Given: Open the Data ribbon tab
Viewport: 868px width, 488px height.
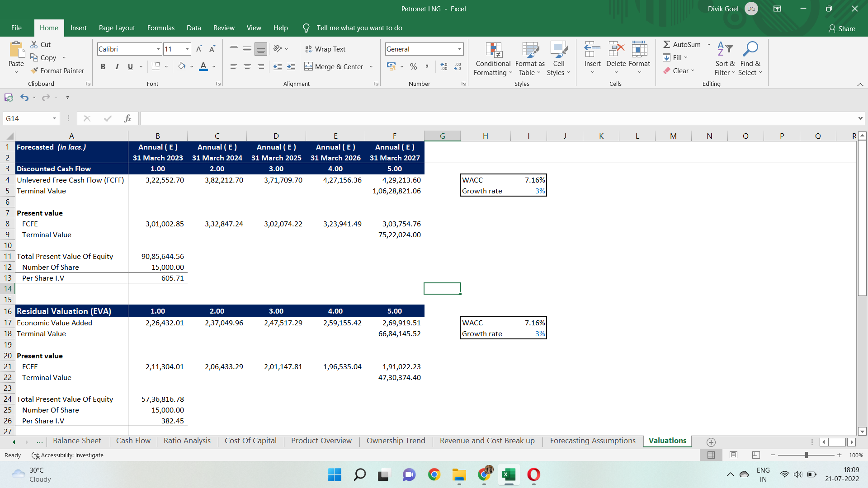Looking at the screenshot, I should (x=193, y=28).
